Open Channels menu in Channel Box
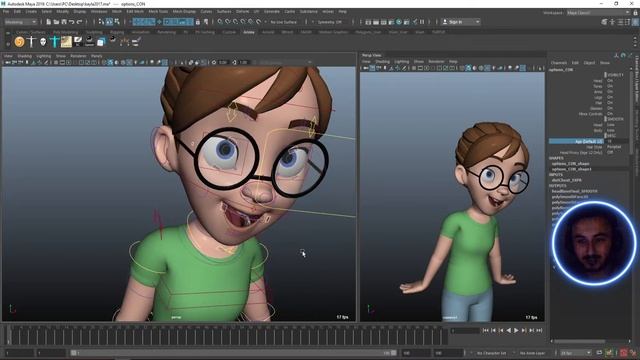Image resolution: width=640 pixels, height=360 pixels. coord(559,63)
